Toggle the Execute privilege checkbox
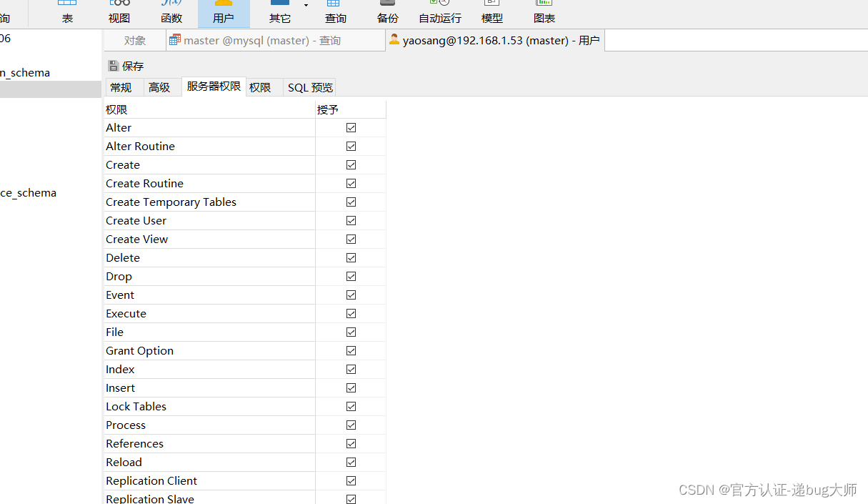Image resolution: width=868 pixels, height=504 pixels. point(351,314)
